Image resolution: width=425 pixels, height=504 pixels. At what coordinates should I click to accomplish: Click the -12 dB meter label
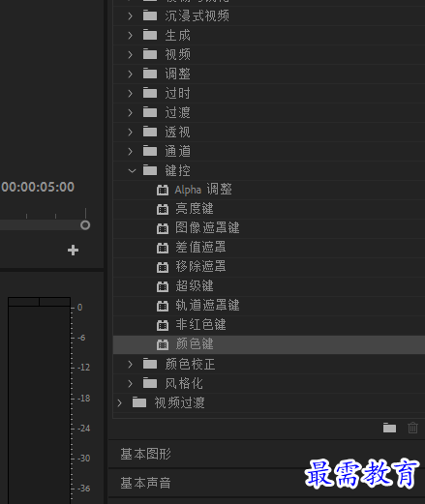(83, 368)
